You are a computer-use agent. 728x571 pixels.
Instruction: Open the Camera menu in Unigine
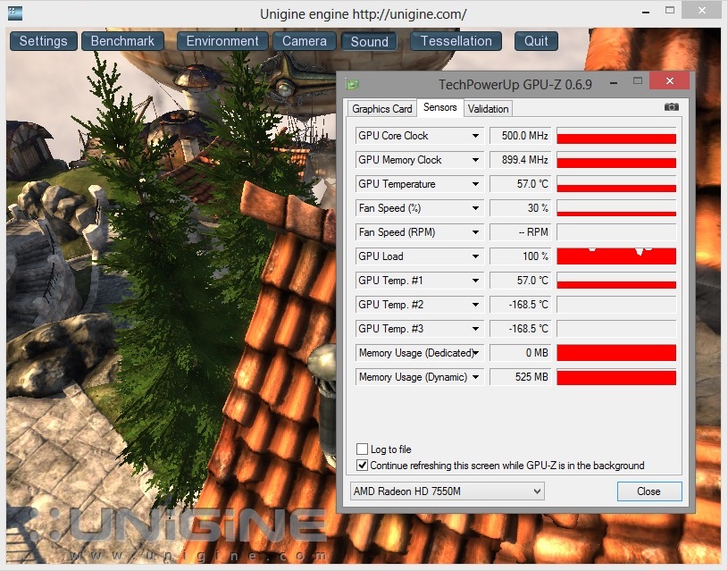pyautogui.click(x=305, y=41)
